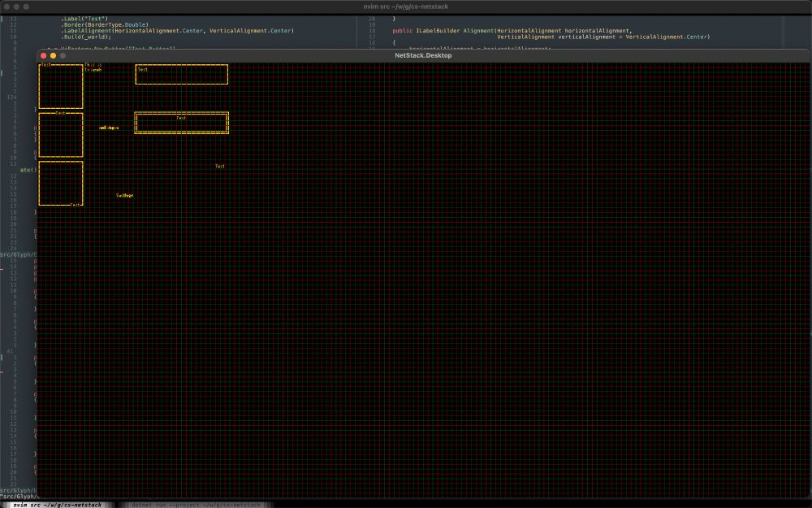Switch to the 'nvim src' terminal tab

[57, 505]
